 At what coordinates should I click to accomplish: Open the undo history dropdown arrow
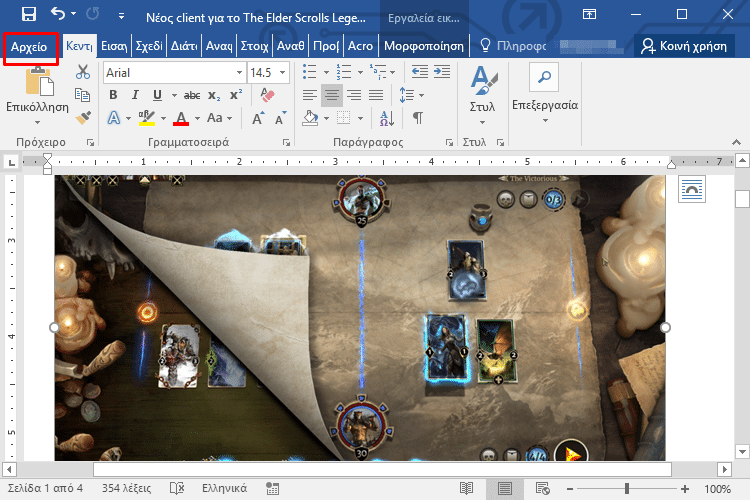[x=73, y=14]
